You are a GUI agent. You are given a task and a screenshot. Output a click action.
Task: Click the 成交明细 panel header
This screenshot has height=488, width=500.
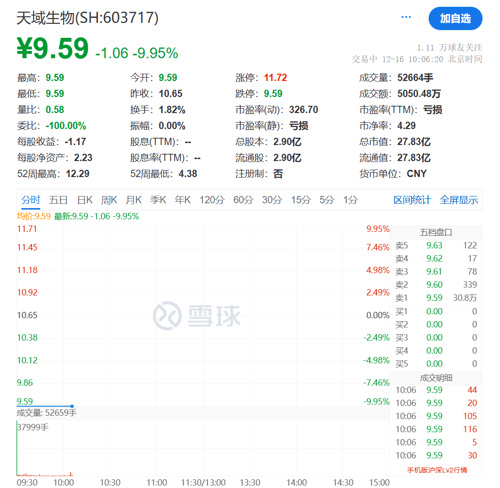tap(436, 378)
